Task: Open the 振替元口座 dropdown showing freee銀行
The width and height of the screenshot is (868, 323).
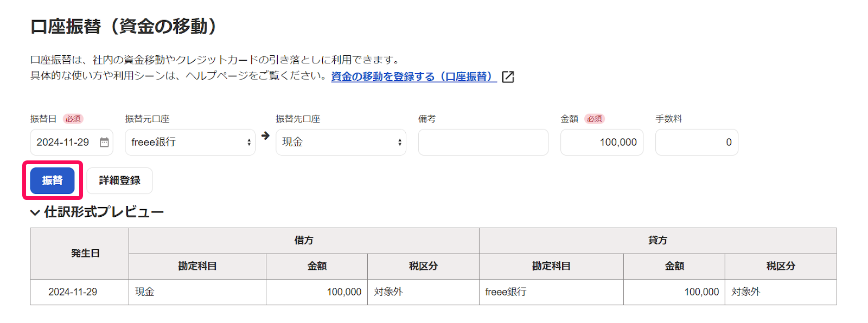Action: (x=190, y=143)
